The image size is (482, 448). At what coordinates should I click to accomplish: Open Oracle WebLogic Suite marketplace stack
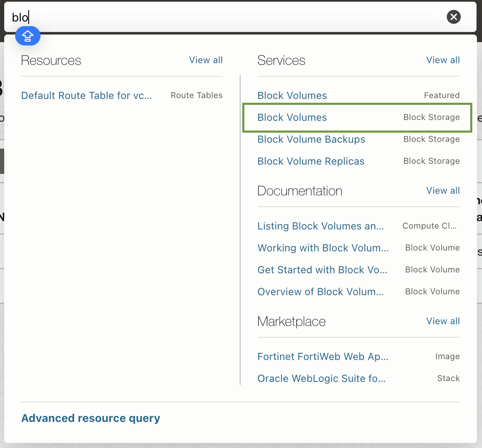321,379
